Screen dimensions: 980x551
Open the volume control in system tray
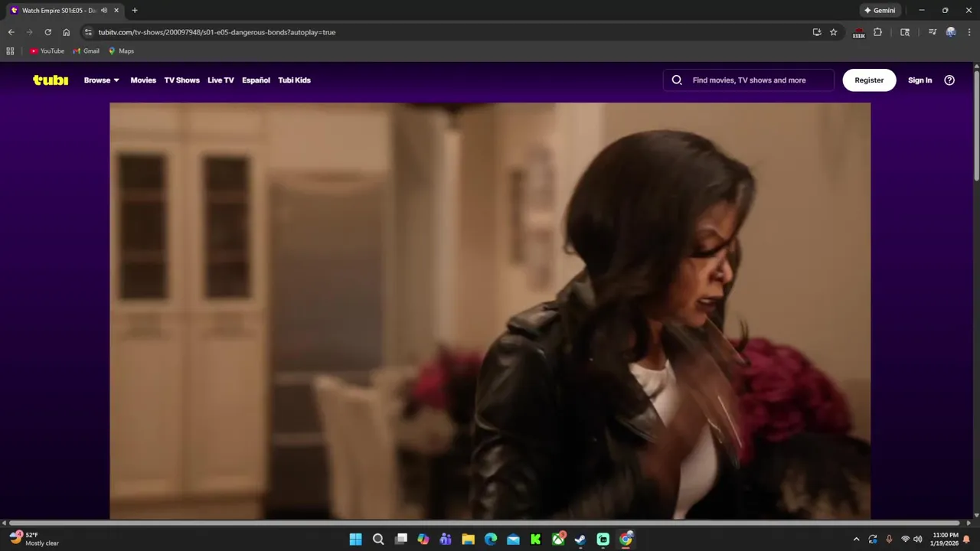(918, 540)
